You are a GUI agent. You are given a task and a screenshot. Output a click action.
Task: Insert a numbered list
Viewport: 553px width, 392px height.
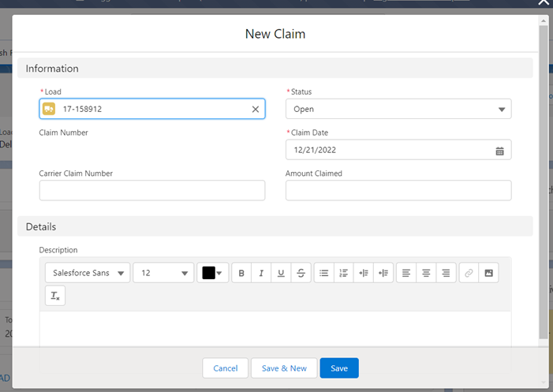coord(343,273)
